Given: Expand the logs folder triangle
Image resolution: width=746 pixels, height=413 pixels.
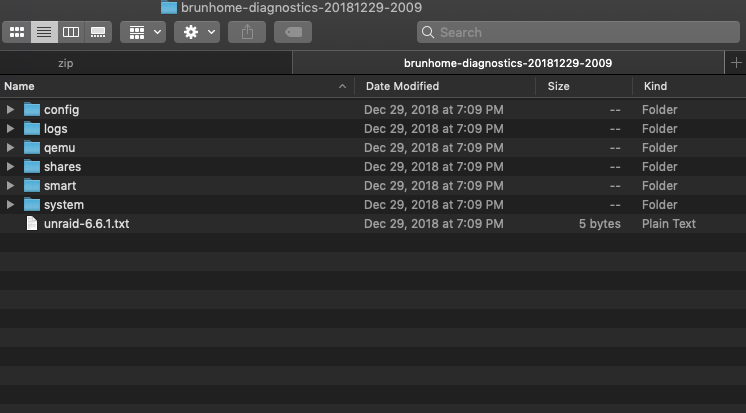Looking at the screenshot, I should coord(10,128).
